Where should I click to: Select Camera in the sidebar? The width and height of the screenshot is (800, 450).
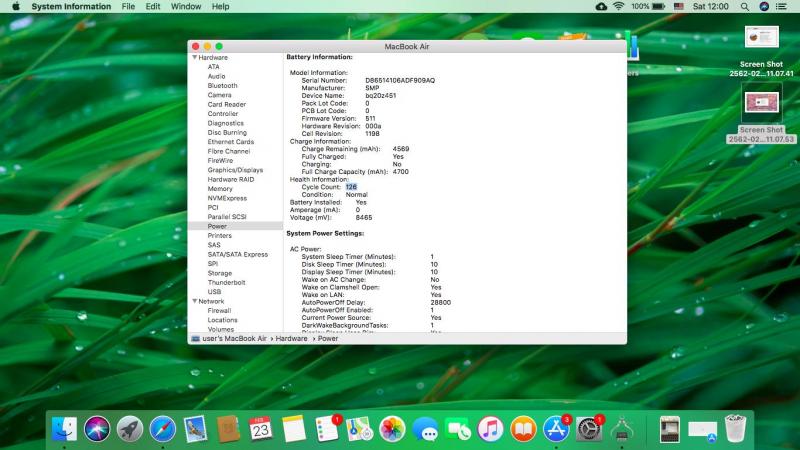click(219, 95)
